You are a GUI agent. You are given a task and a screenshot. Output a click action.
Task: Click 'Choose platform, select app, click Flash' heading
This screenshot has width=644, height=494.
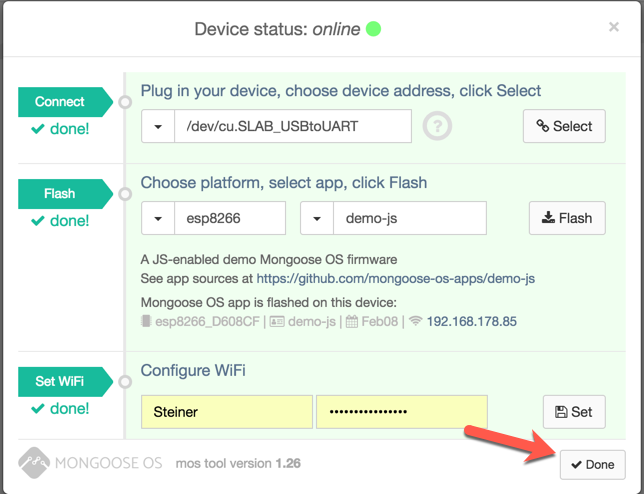pyautogui.click(x=284, y=183)
